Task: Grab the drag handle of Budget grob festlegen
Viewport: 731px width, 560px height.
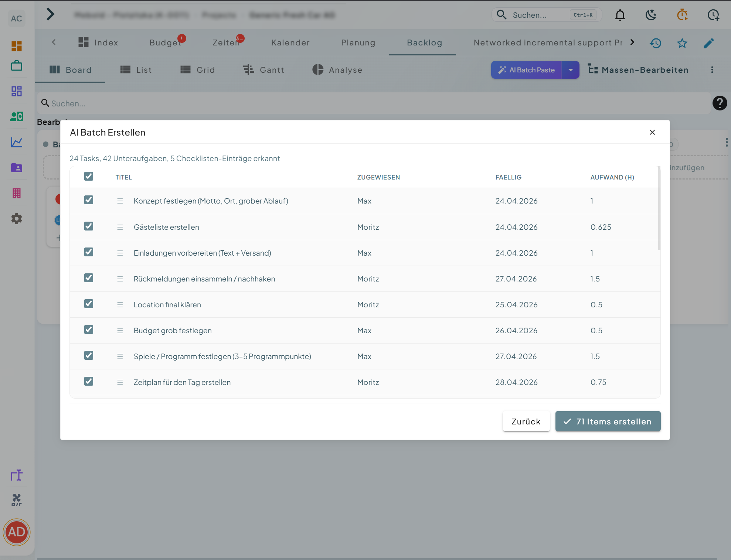Action: pyautogui.click(x=120, y=331)
